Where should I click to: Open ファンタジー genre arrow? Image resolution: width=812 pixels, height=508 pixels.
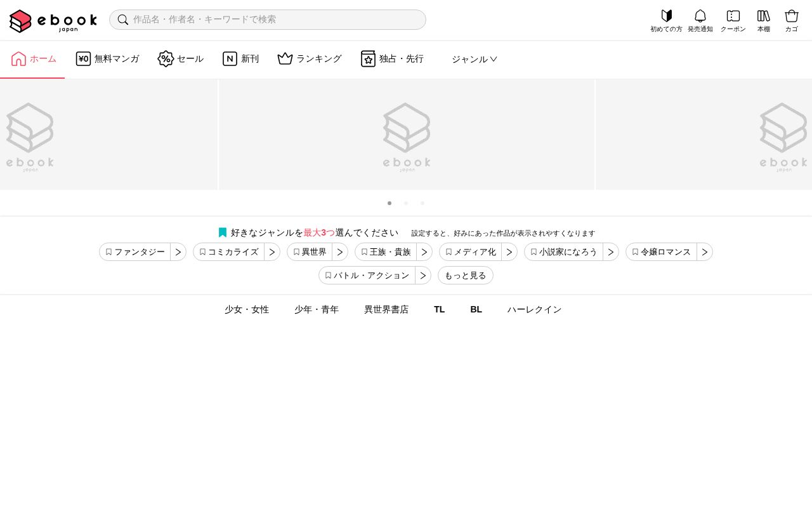click(178, 252)
